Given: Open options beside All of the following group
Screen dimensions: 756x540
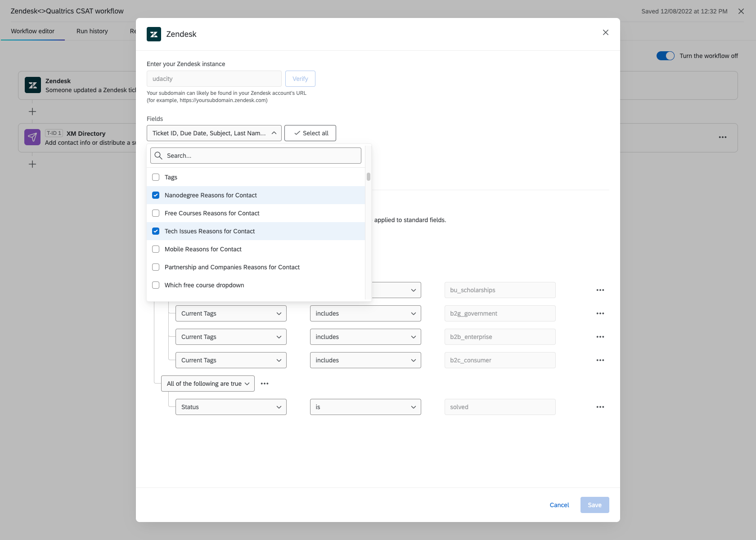Looking at the screenshot, I should pyautogui.click(x=265, y=384).
